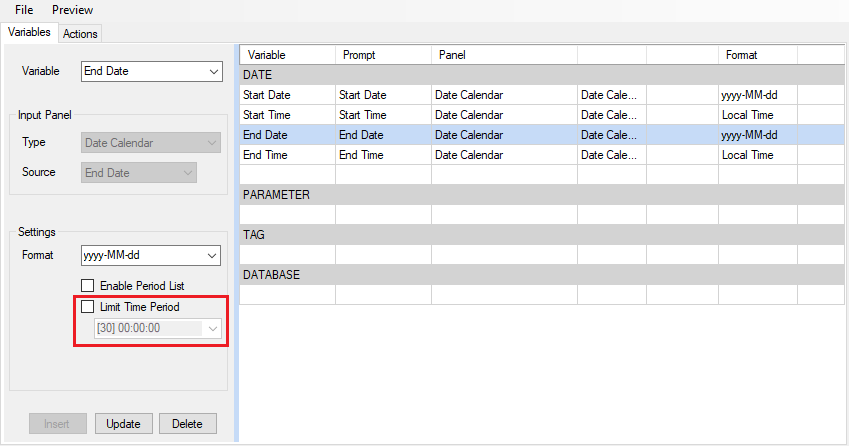Click the Prompt column header
The width and height of the screenshot is (849, 446).
pyautogui.click(x=359, y=55)
